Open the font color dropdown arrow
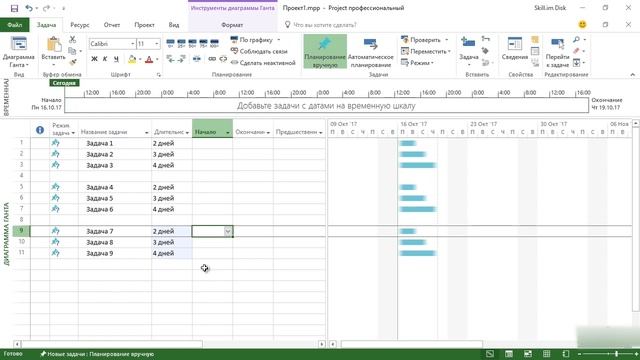The height and width of the screenshot is (360, 640). [x=157, y=60]
